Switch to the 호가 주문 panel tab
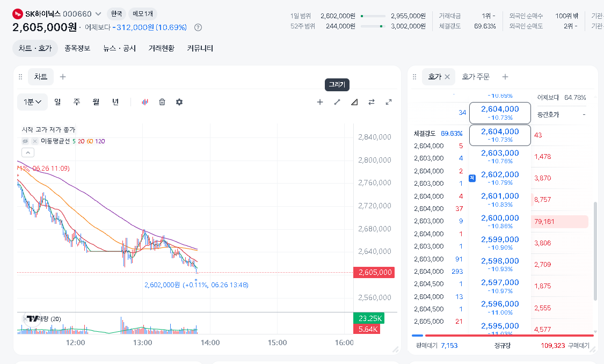This screenshot has height=364, width=604. [x=476, y=77]
